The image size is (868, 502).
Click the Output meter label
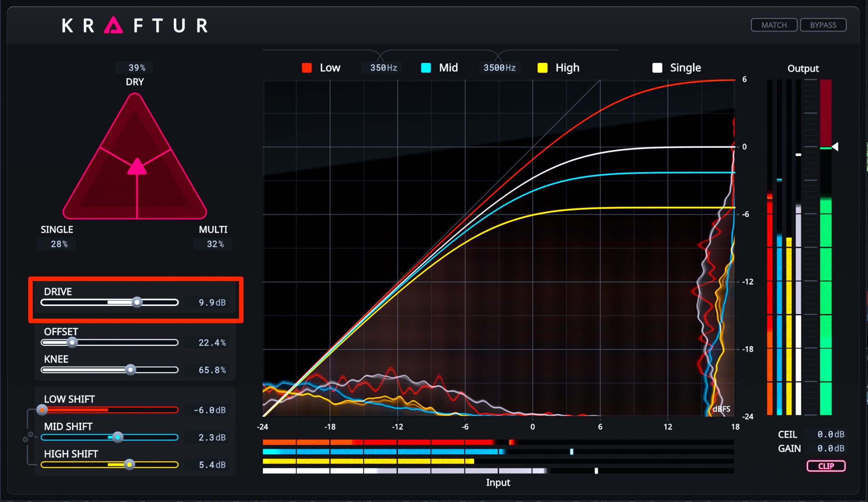(803, 68)
